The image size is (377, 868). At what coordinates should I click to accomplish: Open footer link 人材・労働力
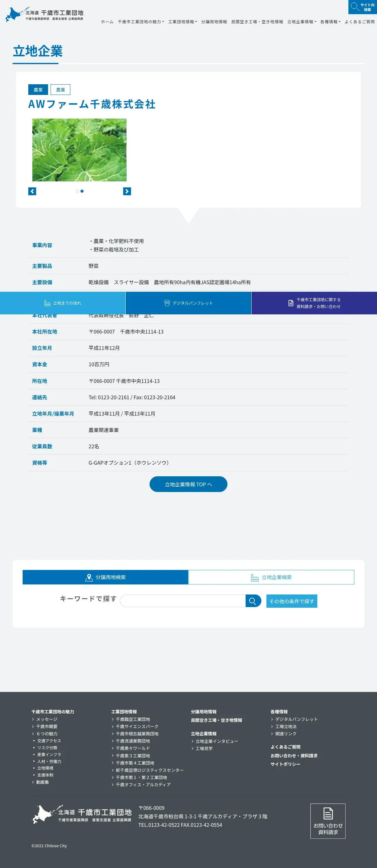49,761
